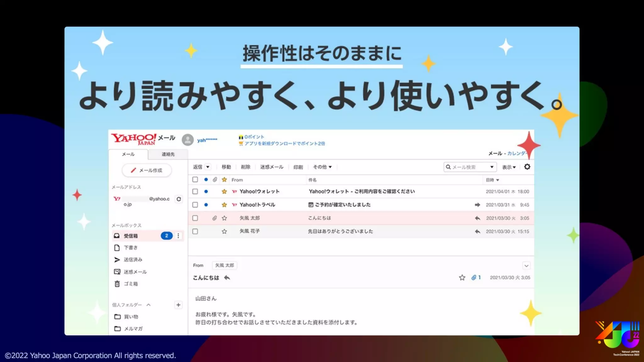Open the 表示 dropdown menu
The height and width of the screenshot is (362, 644).
pyautogui.click(x=509, y=167)
